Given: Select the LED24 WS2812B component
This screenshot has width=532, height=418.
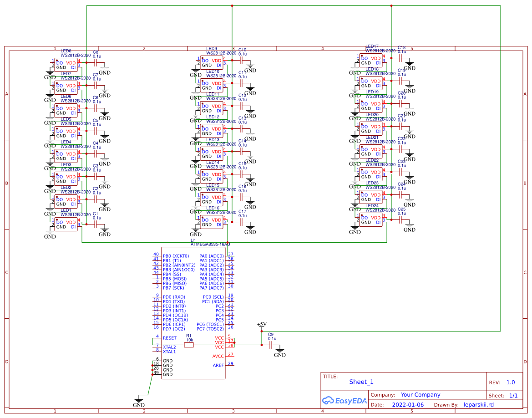Looking at the screenshot, I should tap(371, 220).
